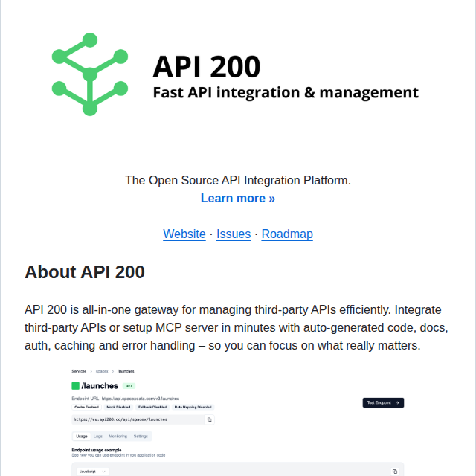Click the 'Test Endpoint' button

click(x=383, y=403)
